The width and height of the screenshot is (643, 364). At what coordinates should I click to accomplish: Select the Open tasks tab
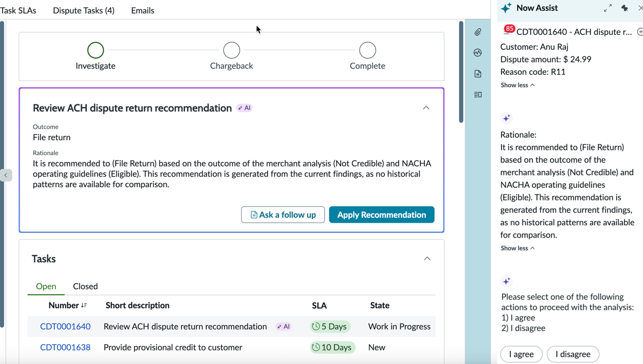tap(46, 286)
